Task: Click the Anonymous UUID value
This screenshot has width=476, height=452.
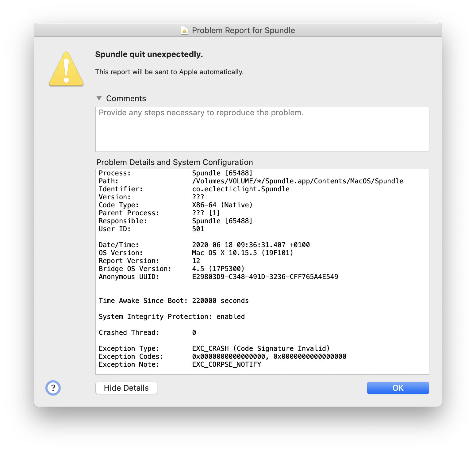Action: 265,277
